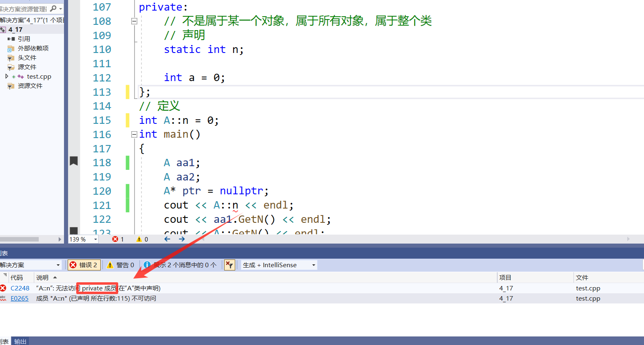Click the editor error count indicator showing 1

pyautogui.click(x=118, y=239)
